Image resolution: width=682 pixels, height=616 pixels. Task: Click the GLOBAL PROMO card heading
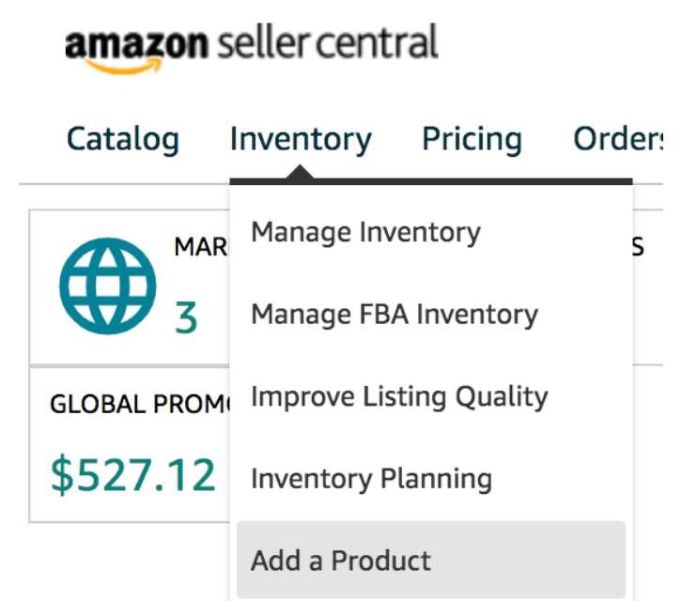pos(140,404)
